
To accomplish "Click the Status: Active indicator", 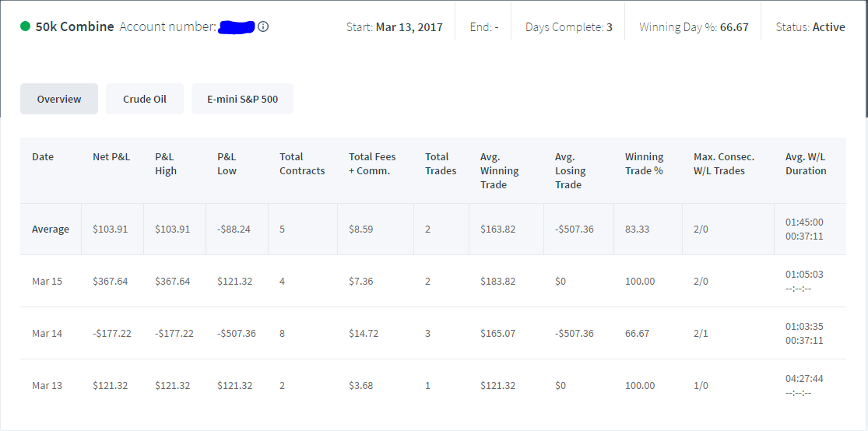I will tap(810, 26).
